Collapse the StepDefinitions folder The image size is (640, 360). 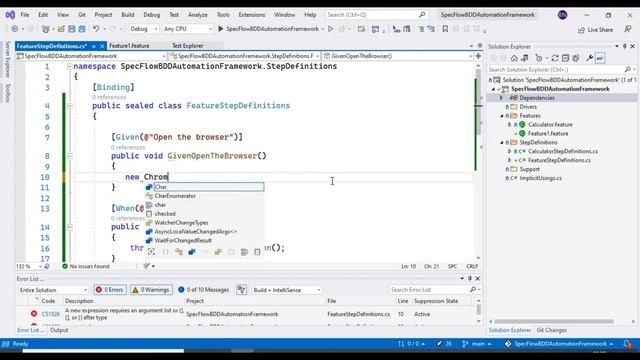point(502,142)
